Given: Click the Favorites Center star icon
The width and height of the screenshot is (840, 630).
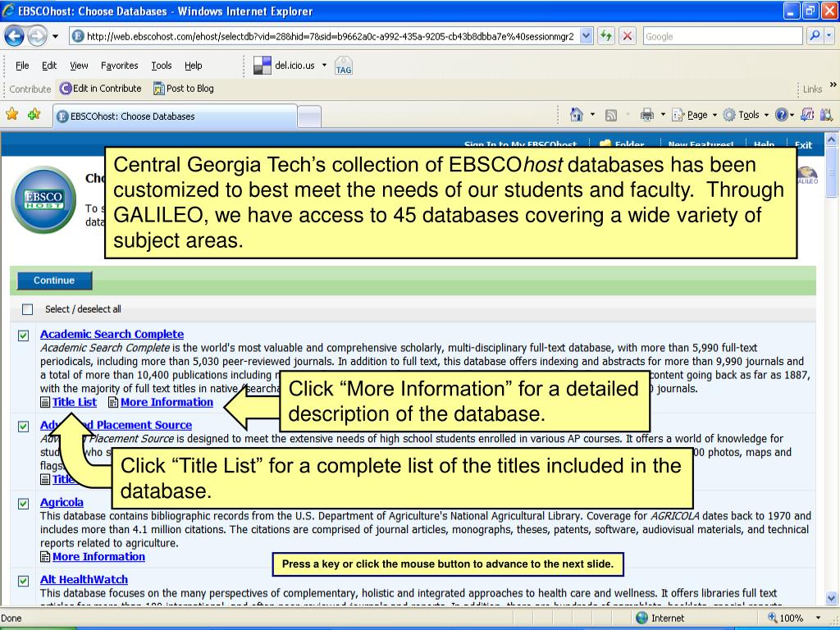Looking at the screenshot, I should [11, 114].
